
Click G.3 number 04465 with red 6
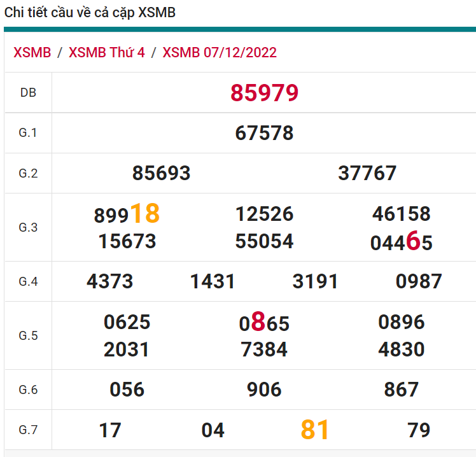401,242
